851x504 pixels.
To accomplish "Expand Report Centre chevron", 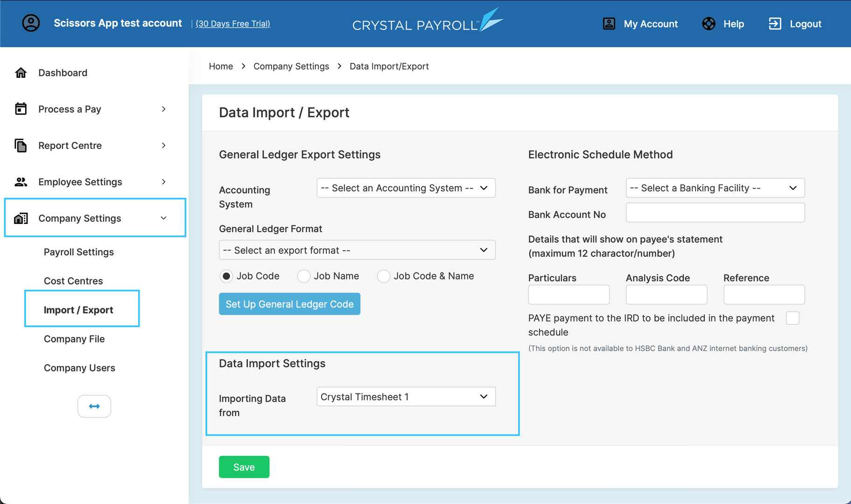I will coord(163,145).
